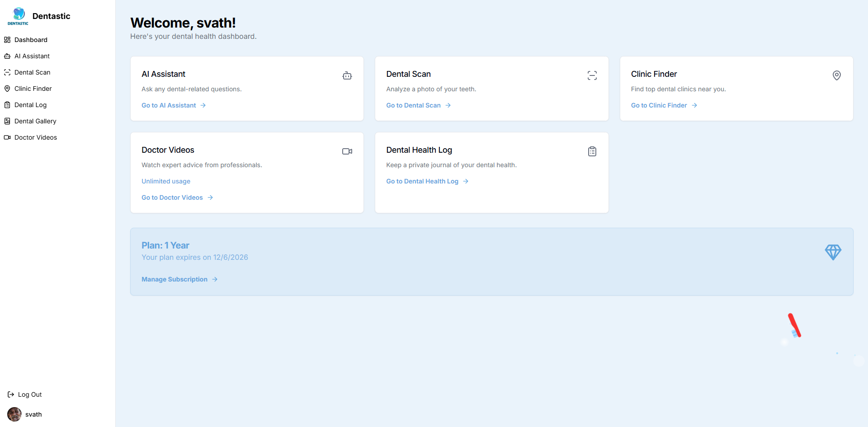Select AI Assistant in the sidebar

point(32,56)
